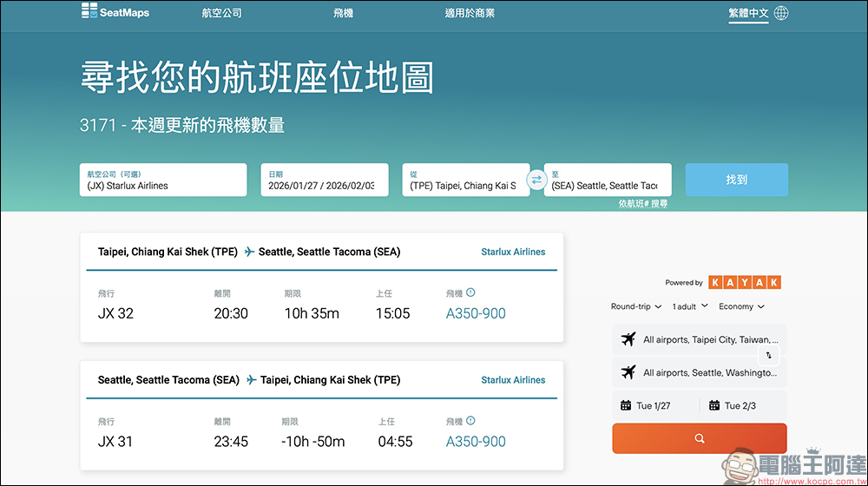Open the 航空公司 menu
The height and width of the screenshot is (486, 868).
pos(221,13)
